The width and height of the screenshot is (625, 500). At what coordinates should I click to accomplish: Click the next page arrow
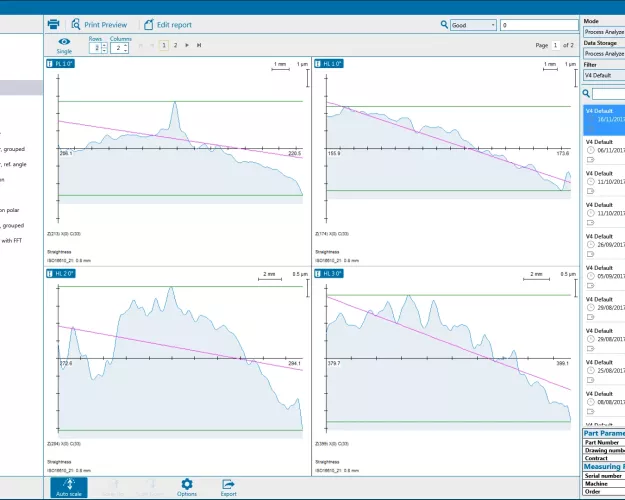click(186, 45)
